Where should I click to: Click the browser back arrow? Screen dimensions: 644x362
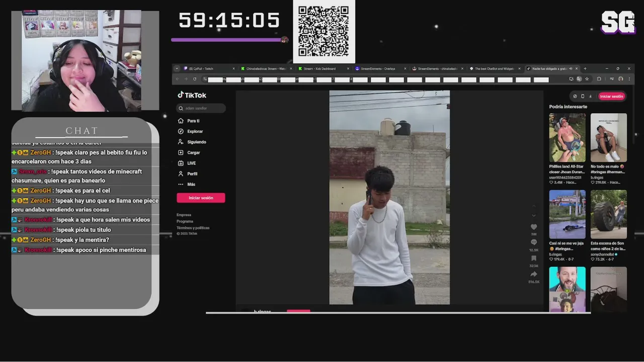pyautogui.click(x=177, y=79)
